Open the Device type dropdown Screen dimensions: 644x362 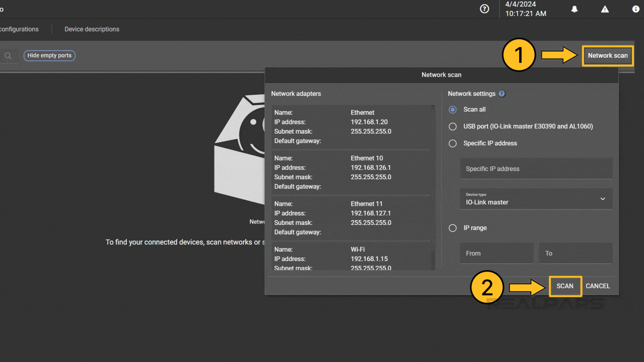536,199
